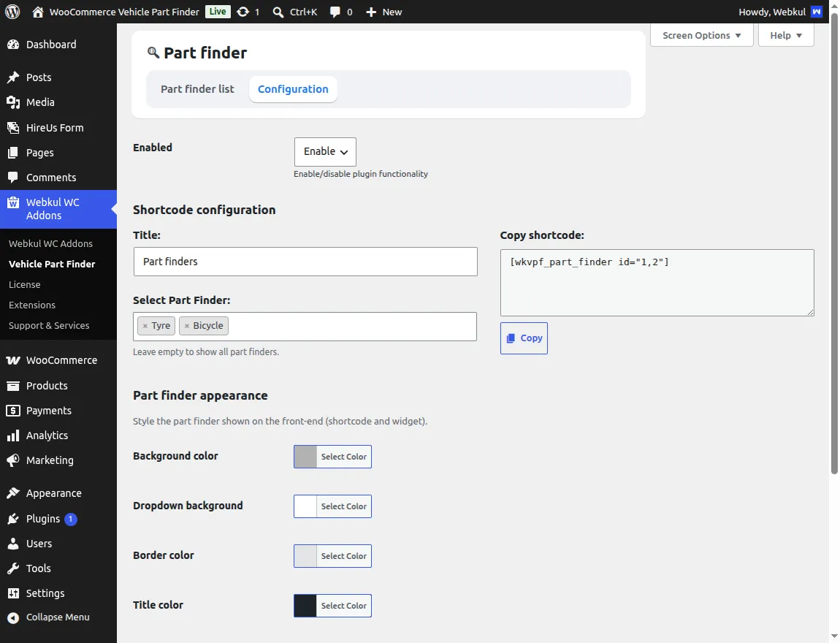Expand Screen Options panel

click(x=702, y=35)
